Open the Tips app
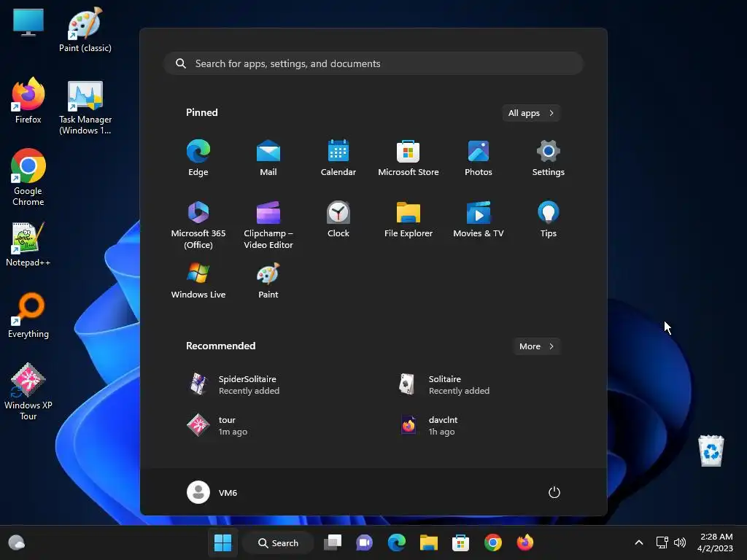This screenshot has width=747, height=560. [x=549, y=219]
